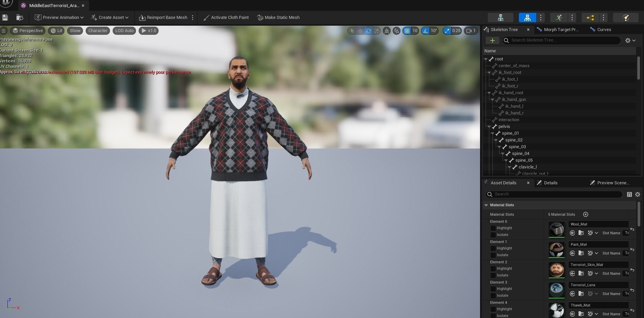
Task: Pick the Scale transform tool icon
Action: click(376, 31)
